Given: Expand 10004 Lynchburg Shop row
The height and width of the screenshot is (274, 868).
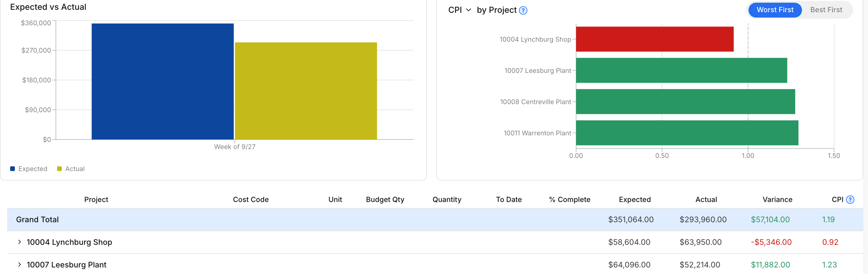Looking at the screenshot, I should (20, 242).
